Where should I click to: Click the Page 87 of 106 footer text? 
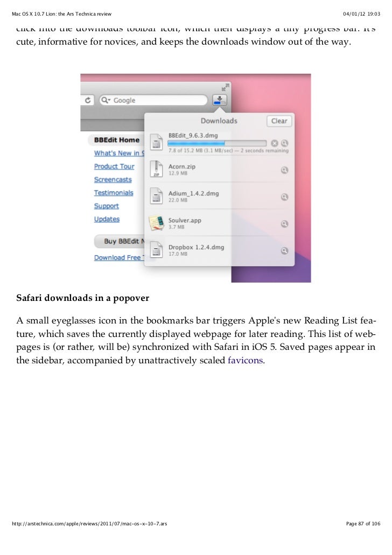pos(363,523)
